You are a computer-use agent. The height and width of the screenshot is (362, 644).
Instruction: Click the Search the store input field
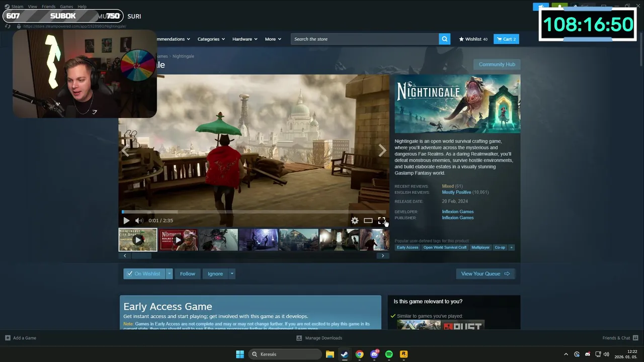[365, 39]
